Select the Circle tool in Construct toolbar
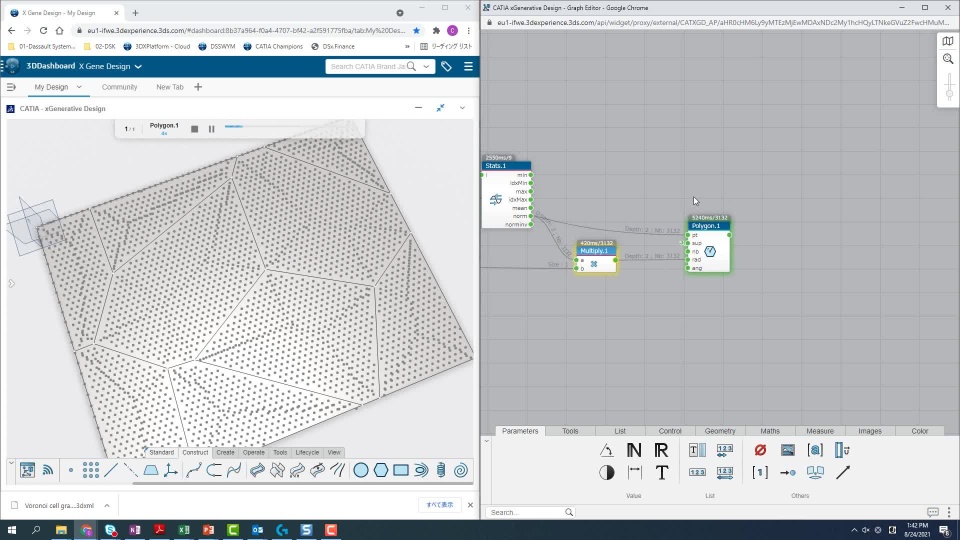Image resolution: width=960 pixels, height=540 pixels. pyautogui.click(x=361, y=470)
